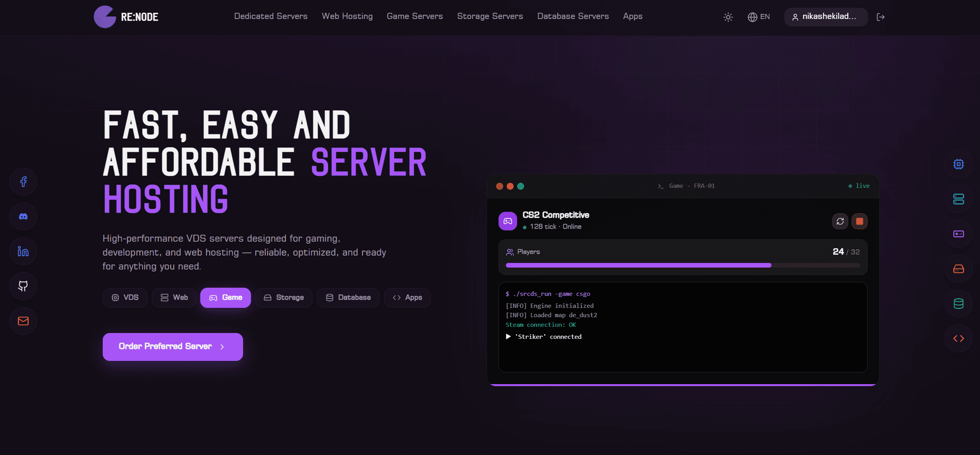Open the Facebook social link icon
Viewport: 980px width, 455px height.
(23, 182)
